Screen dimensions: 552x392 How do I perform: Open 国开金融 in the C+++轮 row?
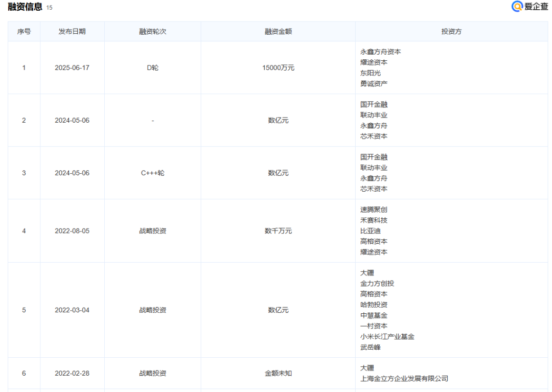pos(374,157)
